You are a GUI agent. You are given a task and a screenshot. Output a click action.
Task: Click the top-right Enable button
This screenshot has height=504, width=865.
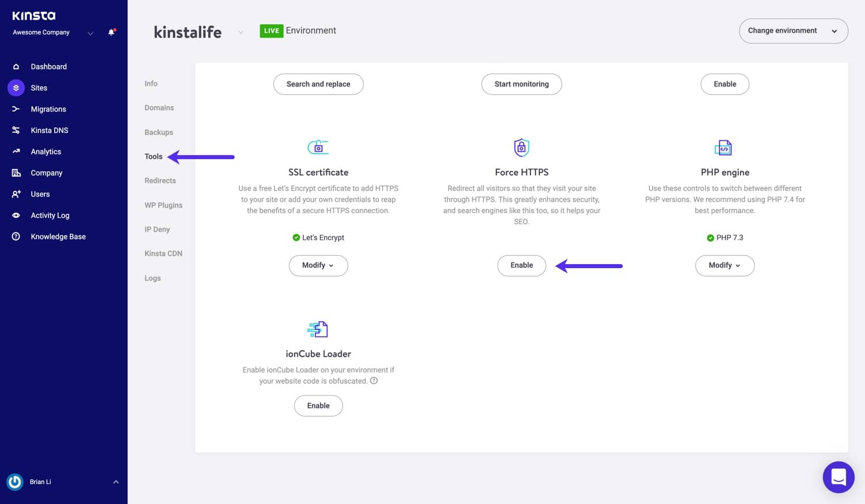click(725, 84)
